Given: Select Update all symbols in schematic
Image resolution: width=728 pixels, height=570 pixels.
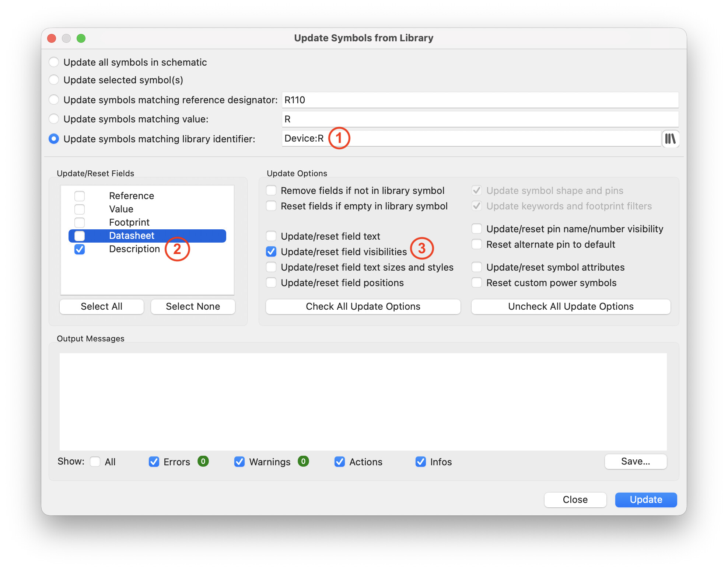Looking at the screenshot, I should pyautogui.click(x=54, y=62).
